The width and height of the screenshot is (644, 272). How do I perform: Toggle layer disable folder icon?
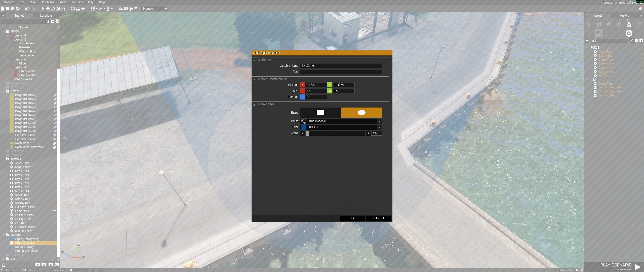[44, 264]
